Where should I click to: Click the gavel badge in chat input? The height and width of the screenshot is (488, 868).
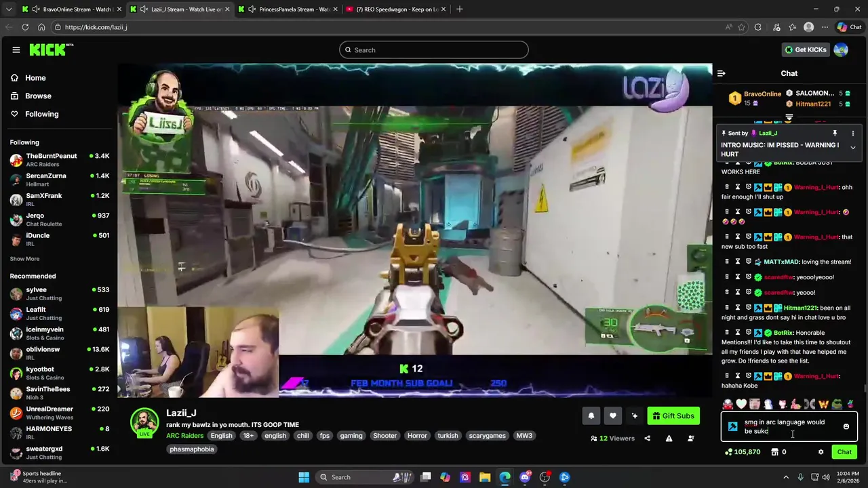tap(732, 426)
